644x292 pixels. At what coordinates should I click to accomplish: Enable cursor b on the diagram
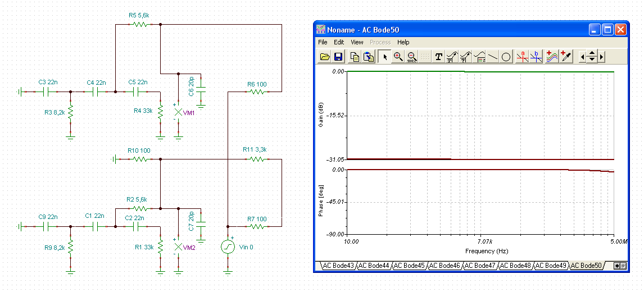click(x=536, y=57)
